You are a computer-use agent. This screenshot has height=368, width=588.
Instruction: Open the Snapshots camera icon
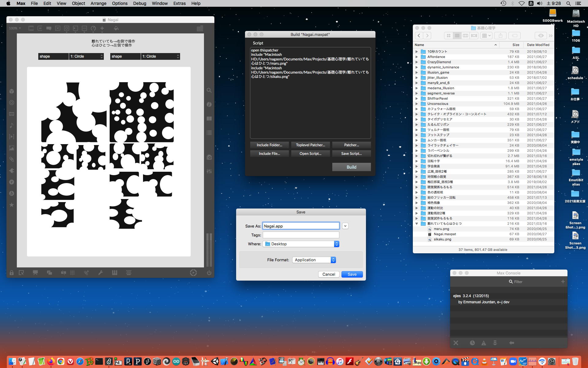(209, 157)
